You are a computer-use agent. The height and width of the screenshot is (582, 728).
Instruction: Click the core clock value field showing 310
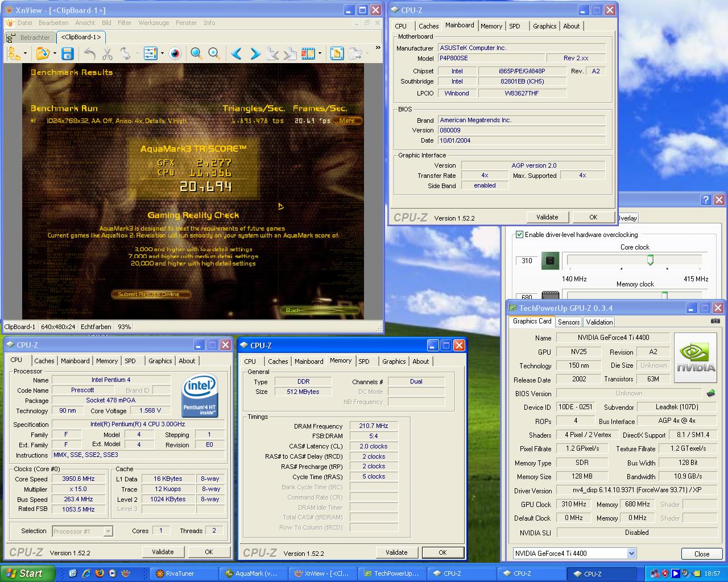[527, 261]
